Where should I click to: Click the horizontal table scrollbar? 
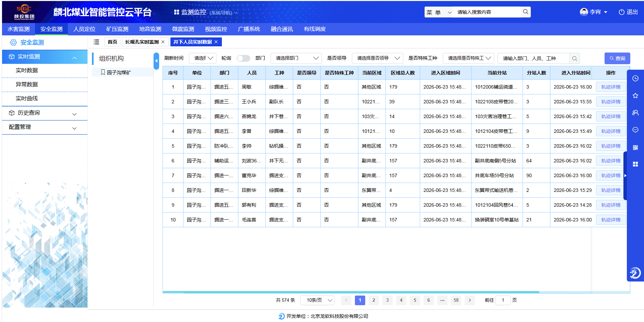click(x=351, y=292)
